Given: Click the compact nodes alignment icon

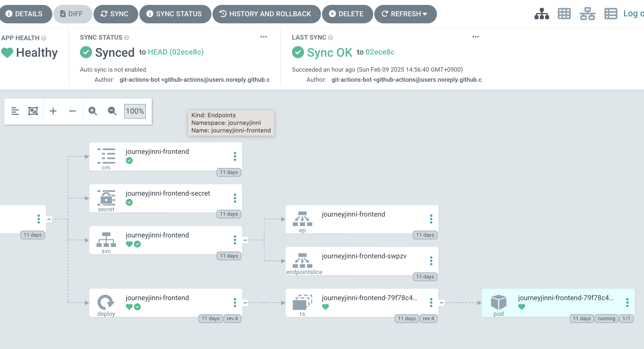Looking at the screenshot, I should [x=15, y=111].
